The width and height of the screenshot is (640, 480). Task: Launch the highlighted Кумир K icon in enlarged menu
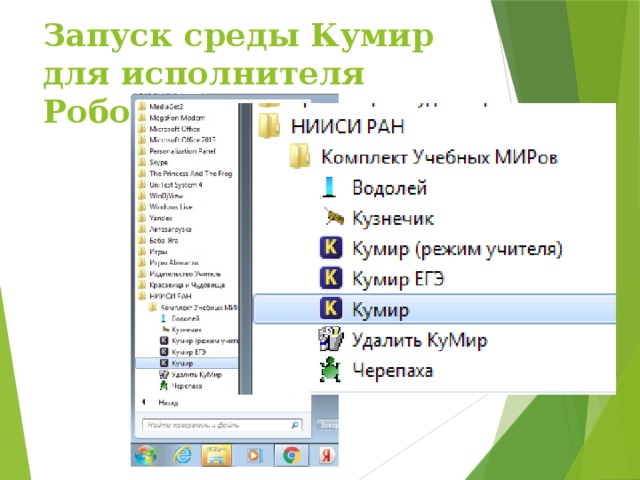(x=331, y=308)
